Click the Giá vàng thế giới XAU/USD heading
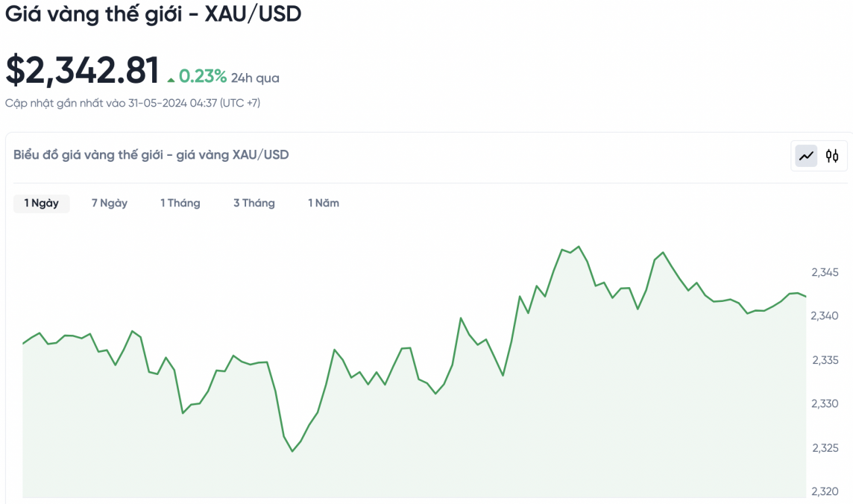Screen dimensions: 853x504 coord(154,14)
